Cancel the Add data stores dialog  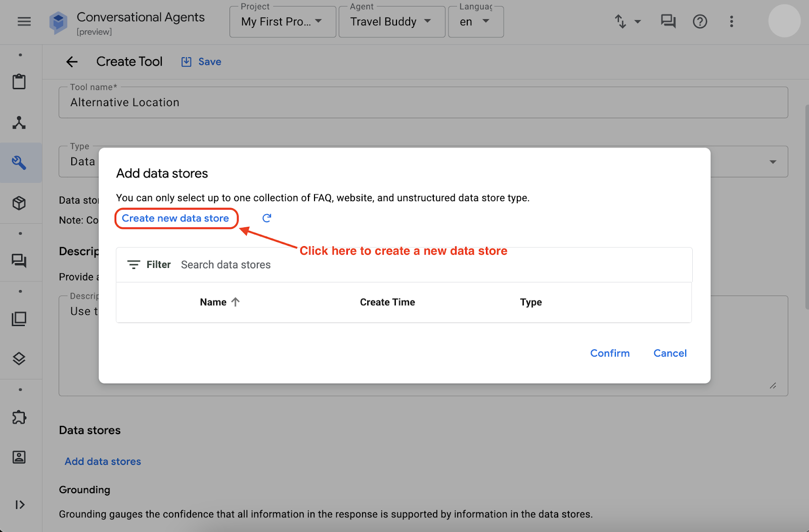coord(669,353)
